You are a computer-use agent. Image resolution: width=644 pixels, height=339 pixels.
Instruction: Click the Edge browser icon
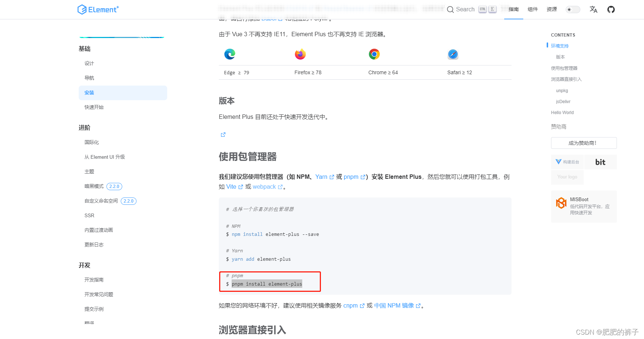(x=230, y=54)
